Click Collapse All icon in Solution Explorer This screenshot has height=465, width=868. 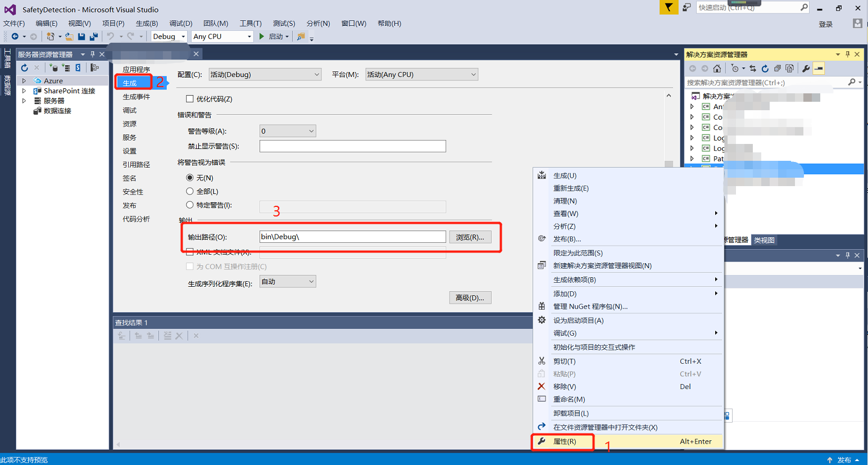(778, 69)
